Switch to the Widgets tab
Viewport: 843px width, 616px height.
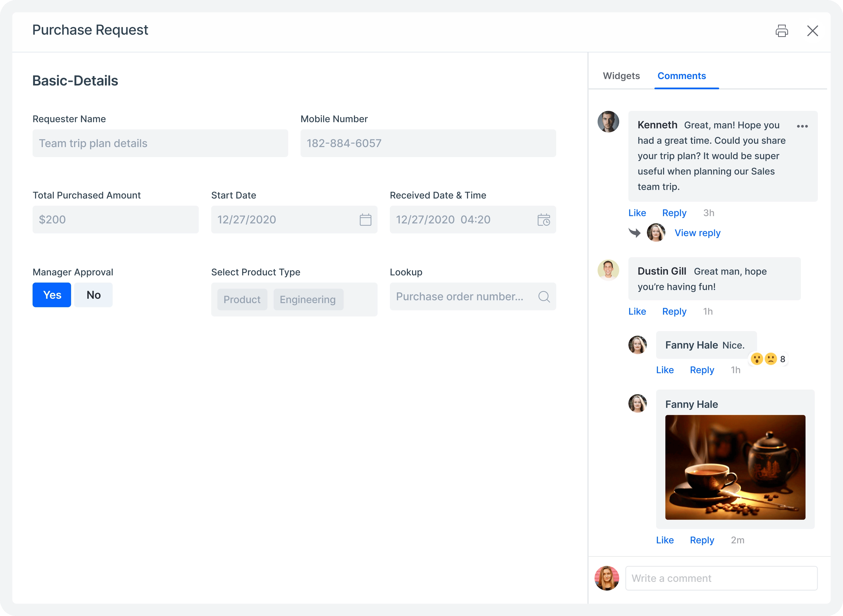[621, 76]
